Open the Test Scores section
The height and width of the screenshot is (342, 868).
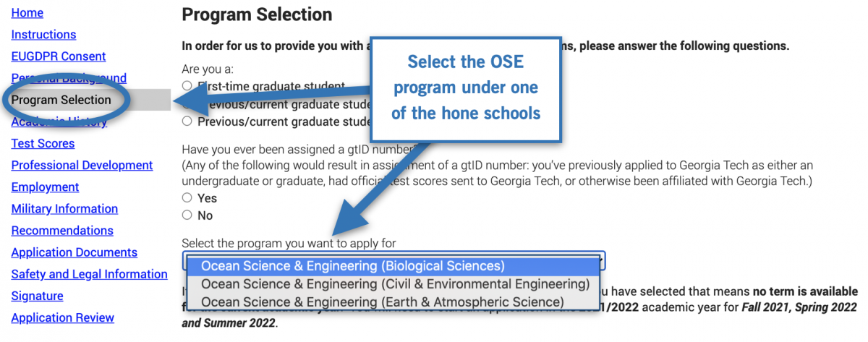pos(43,143)
